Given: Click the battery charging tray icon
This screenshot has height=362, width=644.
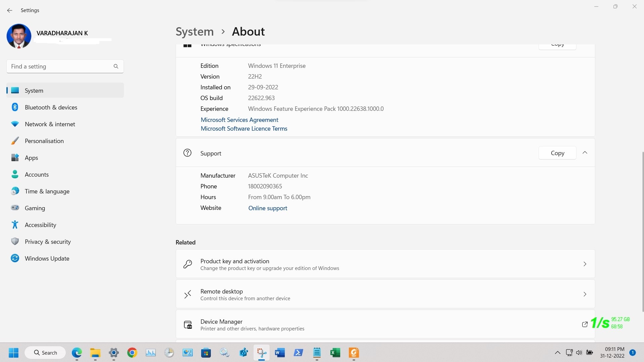Looking at the screenshot, I should [x=590, y=353].
